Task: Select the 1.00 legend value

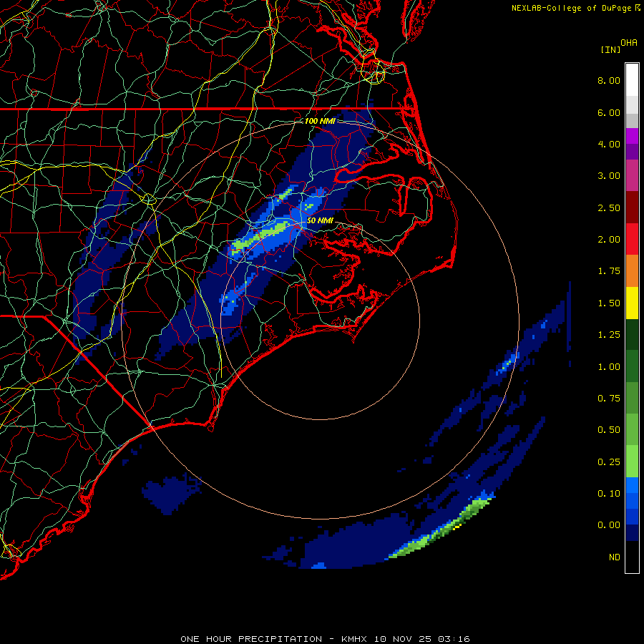Action: coord(609,367)
